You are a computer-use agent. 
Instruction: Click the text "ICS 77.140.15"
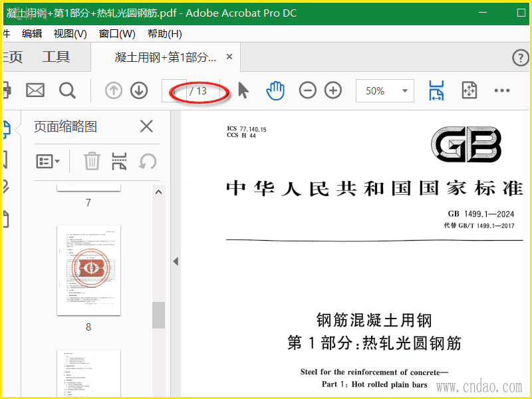pos(247,129)
